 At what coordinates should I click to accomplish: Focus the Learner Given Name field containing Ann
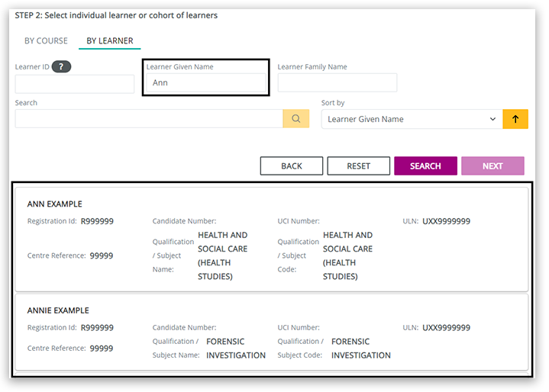click(205, 82)
